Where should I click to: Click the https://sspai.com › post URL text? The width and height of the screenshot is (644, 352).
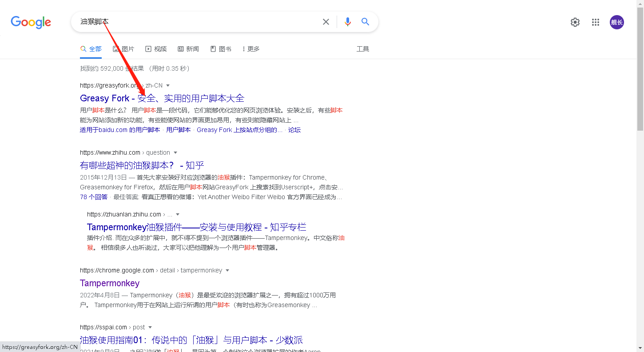tap(112, 327)
